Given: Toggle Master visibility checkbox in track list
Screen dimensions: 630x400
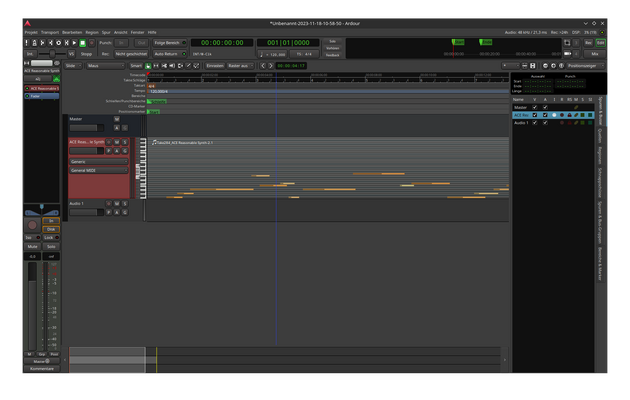Looking at the screenshot, I should pyautogui.click(x=535, y=107).
